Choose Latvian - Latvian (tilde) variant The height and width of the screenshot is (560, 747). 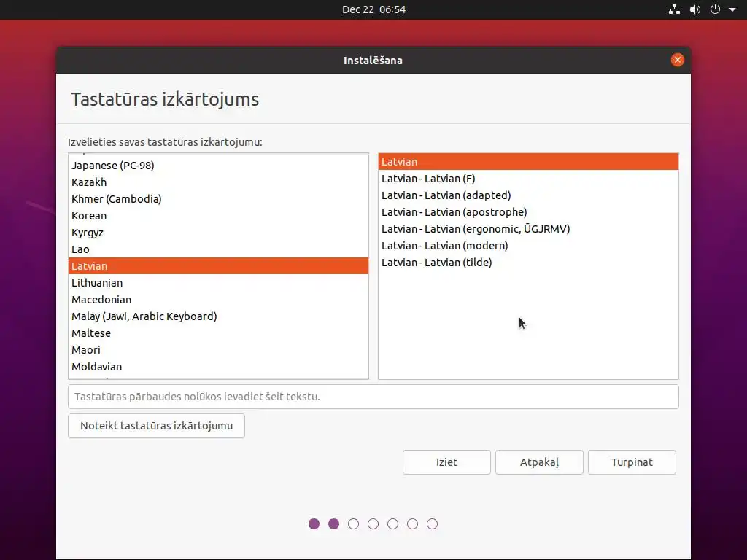click(x=528, y=262)
